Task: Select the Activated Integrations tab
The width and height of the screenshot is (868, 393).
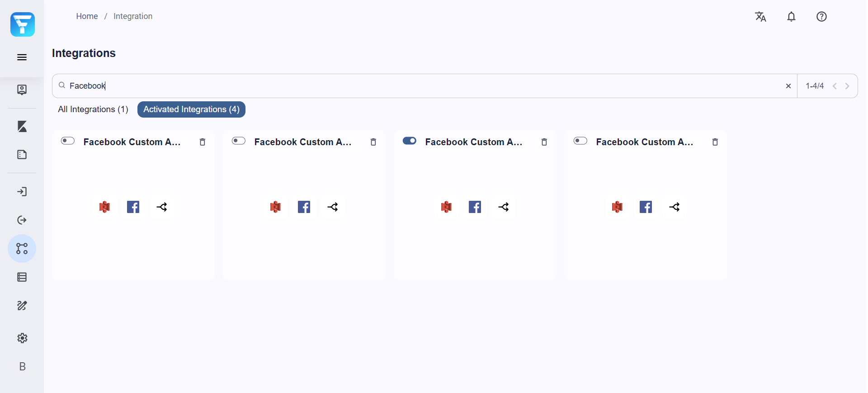Action: 191,109
